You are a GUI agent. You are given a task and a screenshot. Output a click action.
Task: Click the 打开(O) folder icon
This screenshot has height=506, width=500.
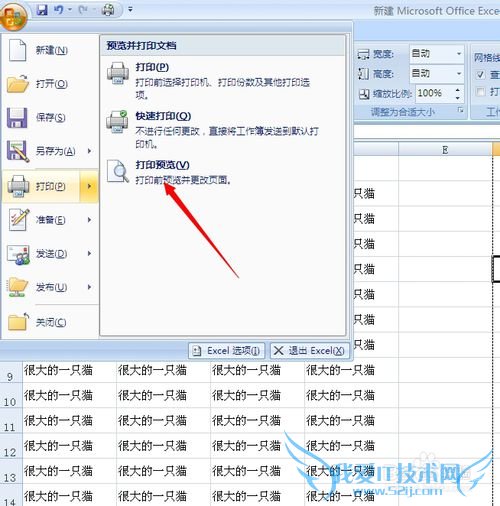point(18,83)
